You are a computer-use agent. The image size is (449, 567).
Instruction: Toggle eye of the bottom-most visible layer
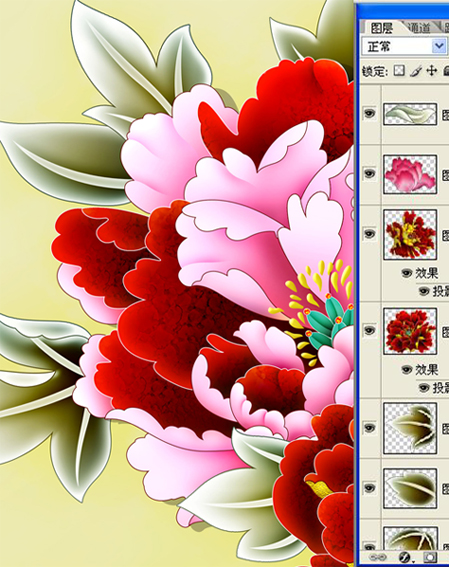pyautogui.click(x=369, y=546)
